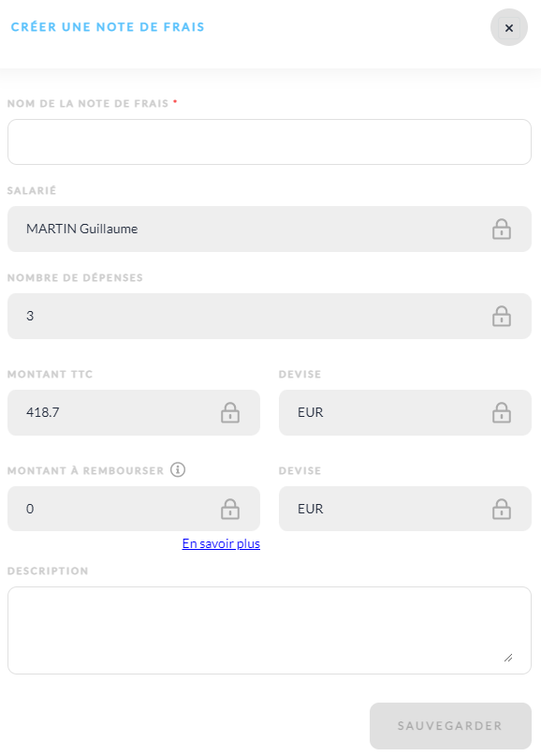Click inside the Description text area
The image size is (541, 756).
[270, 630]
